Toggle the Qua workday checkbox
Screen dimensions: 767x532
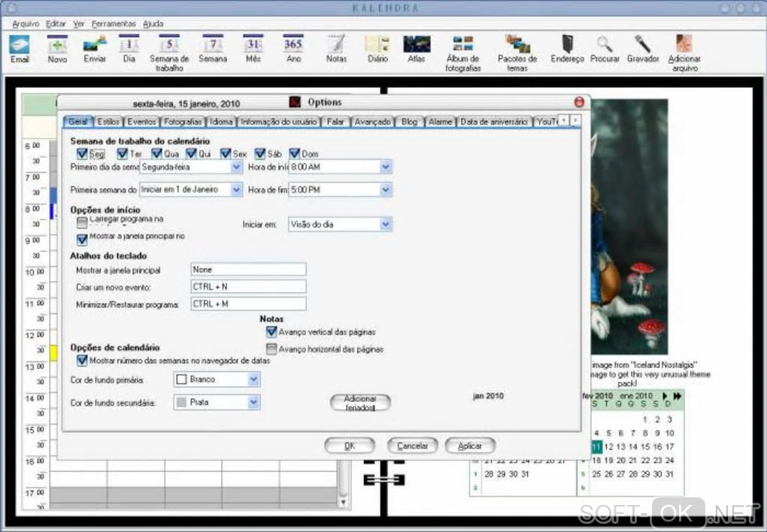coord(156,153)
